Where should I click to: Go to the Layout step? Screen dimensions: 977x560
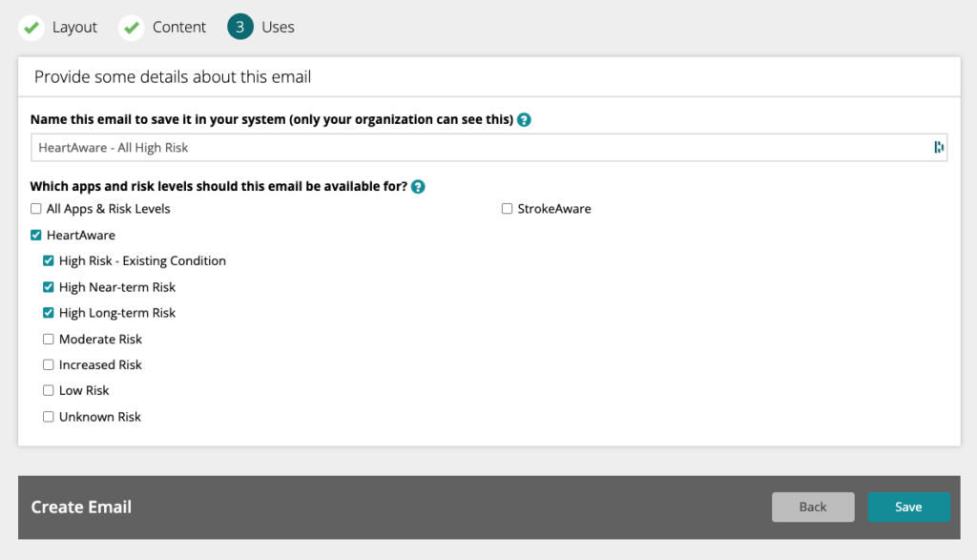click(x=74, y=28)
